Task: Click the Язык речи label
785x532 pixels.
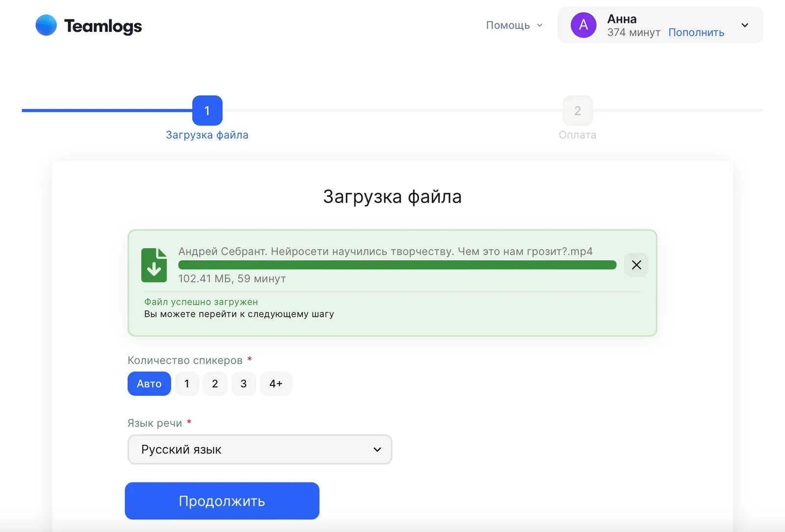Action: coord(155,423)
